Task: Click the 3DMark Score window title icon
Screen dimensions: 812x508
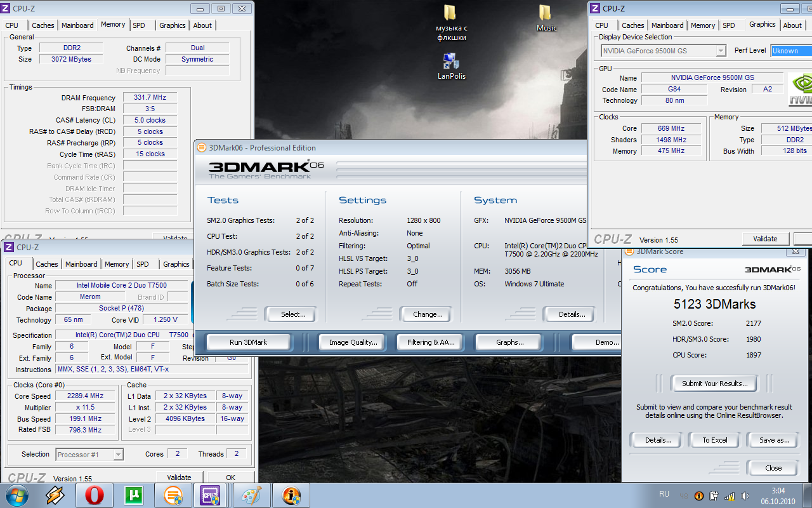Action: point(629,251)
